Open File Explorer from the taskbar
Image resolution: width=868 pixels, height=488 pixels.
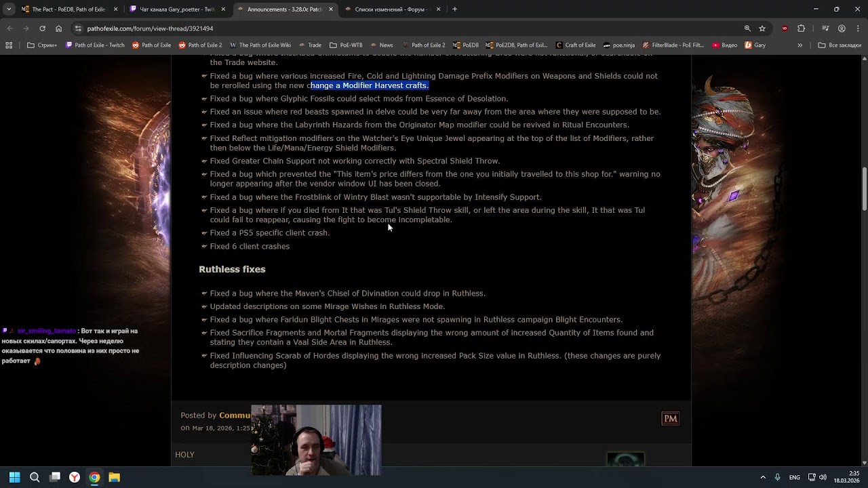(115, 477)
